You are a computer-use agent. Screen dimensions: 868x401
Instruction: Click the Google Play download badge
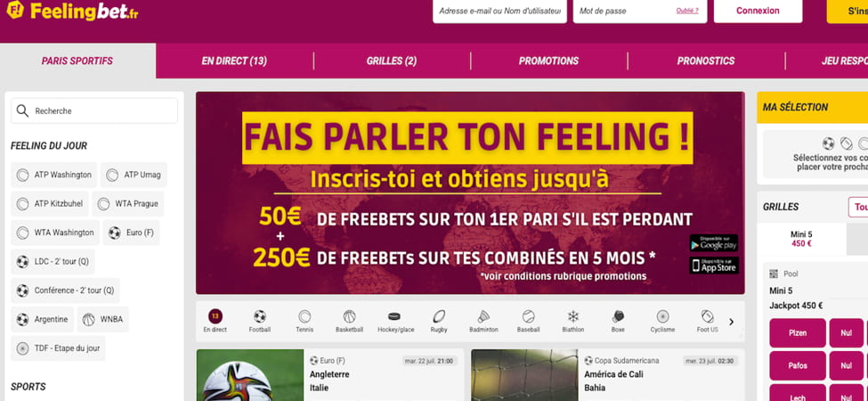pos(714,243)
